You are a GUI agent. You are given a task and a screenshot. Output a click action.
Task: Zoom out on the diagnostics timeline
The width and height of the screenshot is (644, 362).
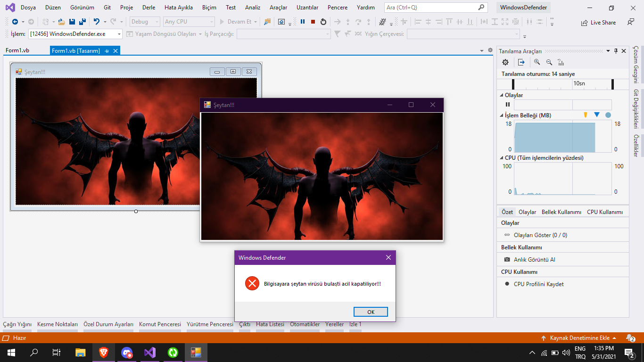point(549,62)
